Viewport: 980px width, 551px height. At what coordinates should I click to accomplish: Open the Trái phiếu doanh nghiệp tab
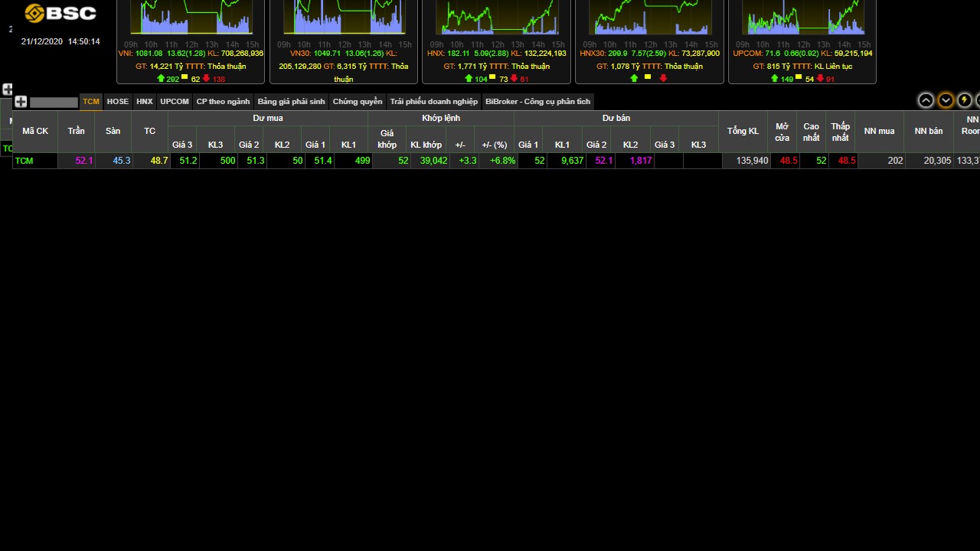coord(433,101)
